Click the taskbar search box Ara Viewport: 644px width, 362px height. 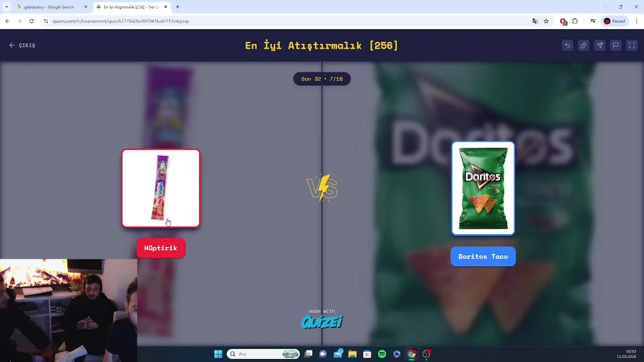[x=263, y=354]
